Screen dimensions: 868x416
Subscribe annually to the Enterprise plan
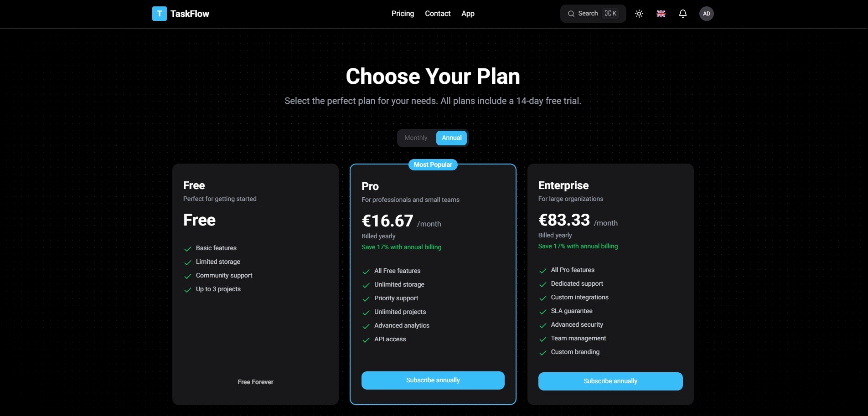(610, 381)
